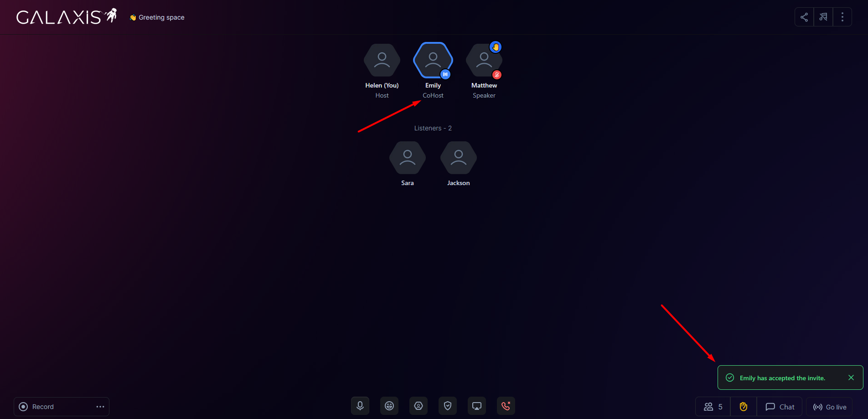Click the hexagon avatar icon in the toolbar
Image resolution: width=868 pixels, height=419 pixels.
pos(418,406)
